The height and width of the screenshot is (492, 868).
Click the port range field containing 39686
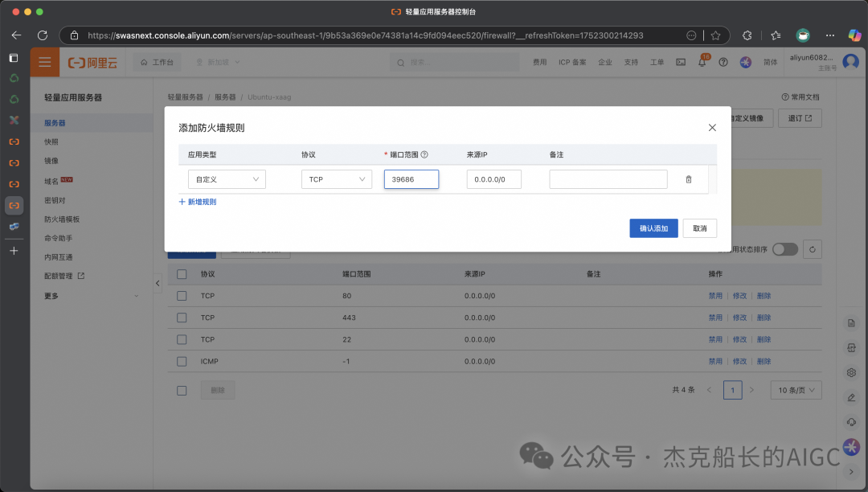pyautogui.click(x=411, y=179)
